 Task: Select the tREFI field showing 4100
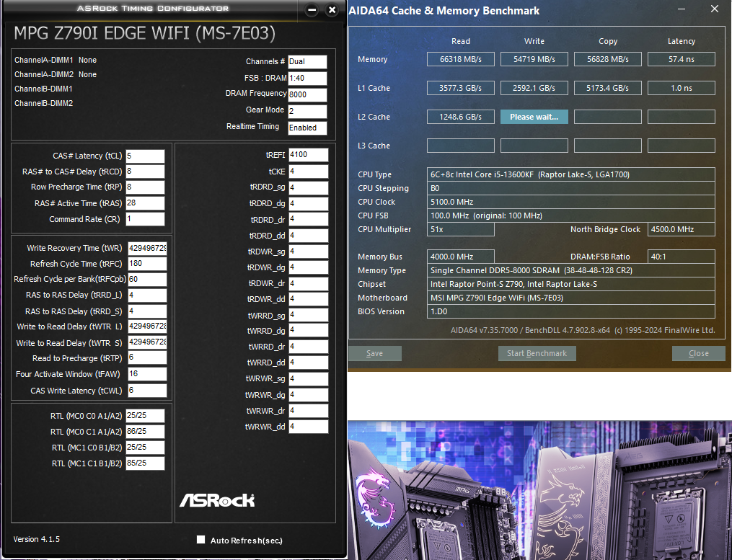point(308,155)
